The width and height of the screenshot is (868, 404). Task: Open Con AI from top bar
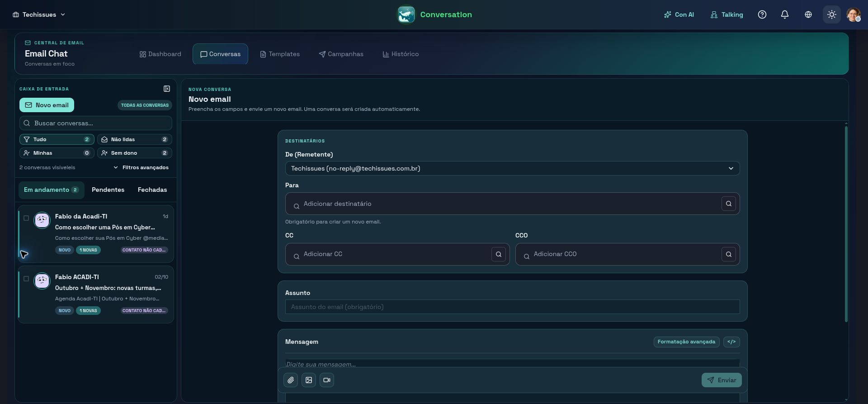(x=679, y=14)
